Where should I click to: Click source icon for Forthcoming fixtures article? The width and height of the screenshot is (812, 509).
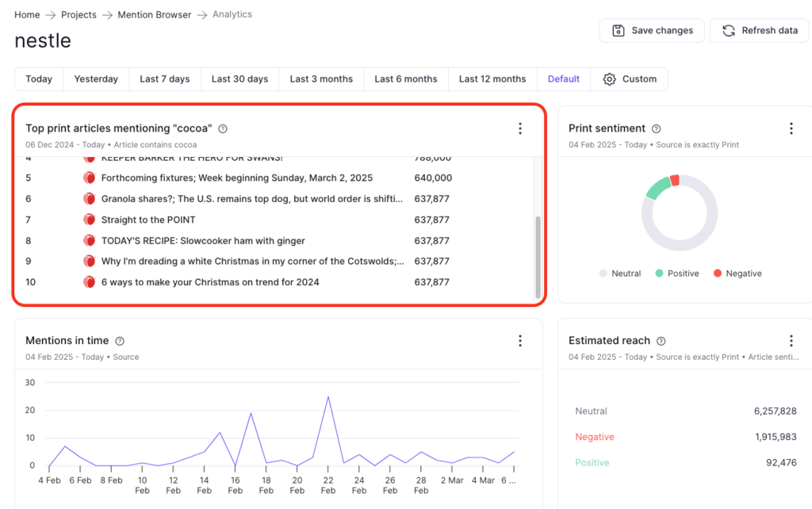tap(90, 178)
